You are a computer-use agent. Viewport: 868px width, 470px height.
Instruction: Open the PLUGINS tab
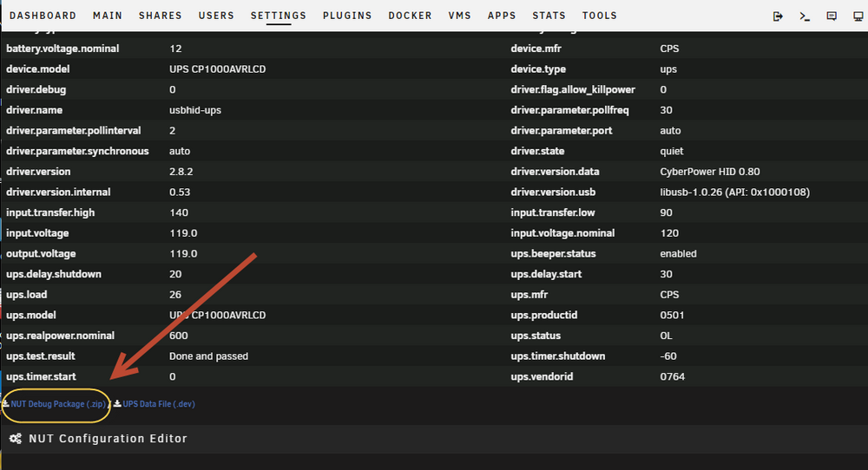[x=347, y=16]
